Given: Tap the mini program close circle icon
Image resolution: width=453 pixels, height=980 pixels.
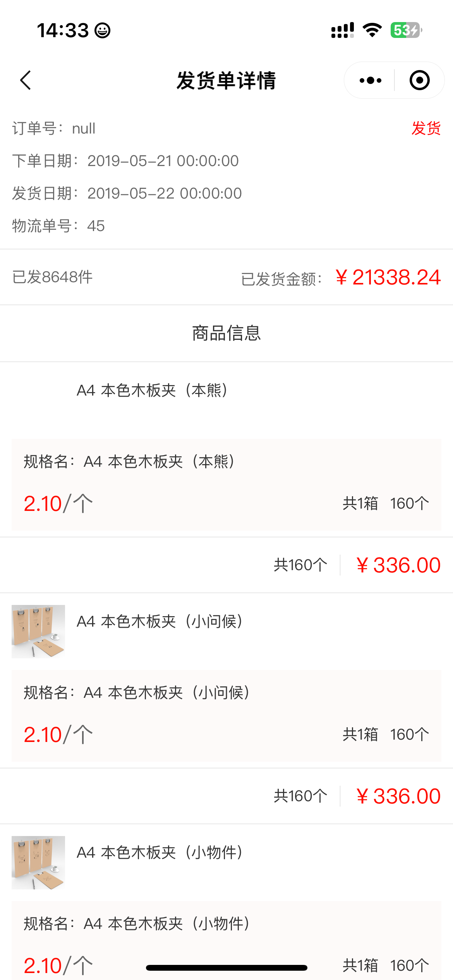Looking at the screenshot, I should pos(419,81).
